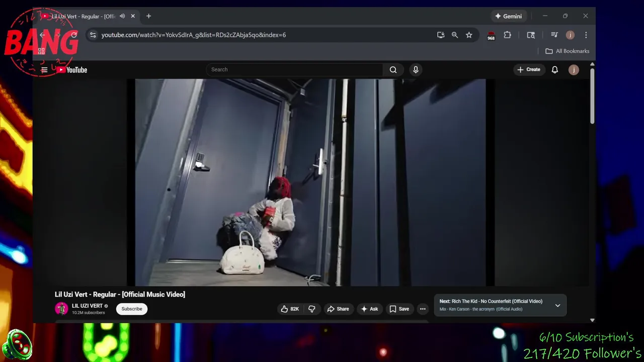Click the page vertical scrollbar
Image resolution: width=644 pixels, height=362 pixels.
(x=592, y=96)
